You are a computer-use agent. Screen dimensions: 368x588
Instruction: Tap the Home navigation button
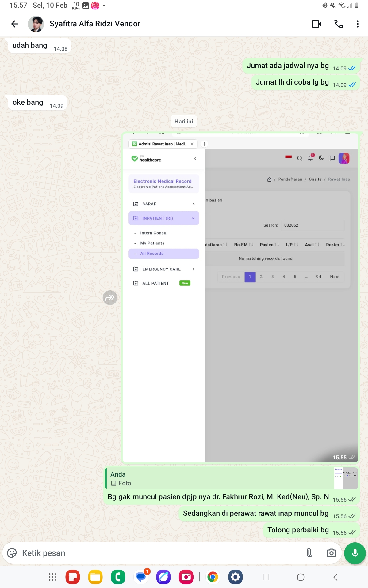301,577
